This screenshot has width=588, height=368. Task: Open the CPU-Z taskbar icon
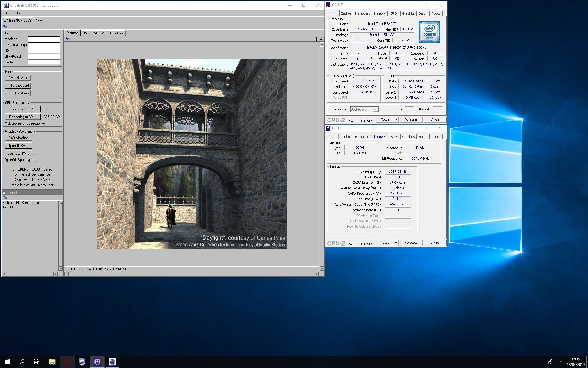[97, 362]
